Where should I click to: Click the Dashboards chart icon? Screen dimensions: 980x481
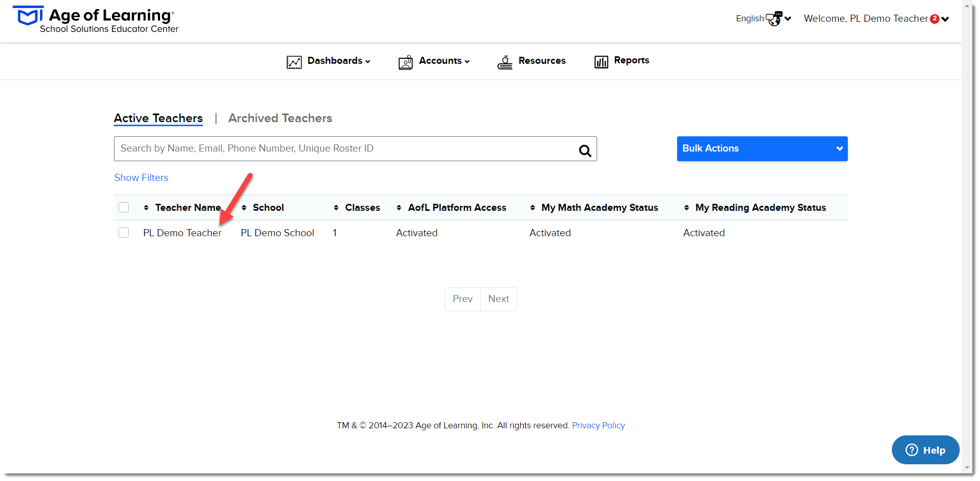coord(294,62)
